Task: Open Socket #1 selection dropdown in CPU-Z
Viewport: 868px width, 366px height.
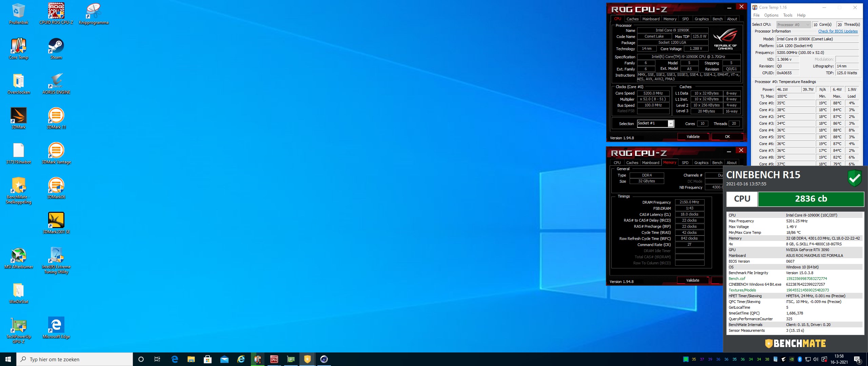Action: (x=655, y=123)
